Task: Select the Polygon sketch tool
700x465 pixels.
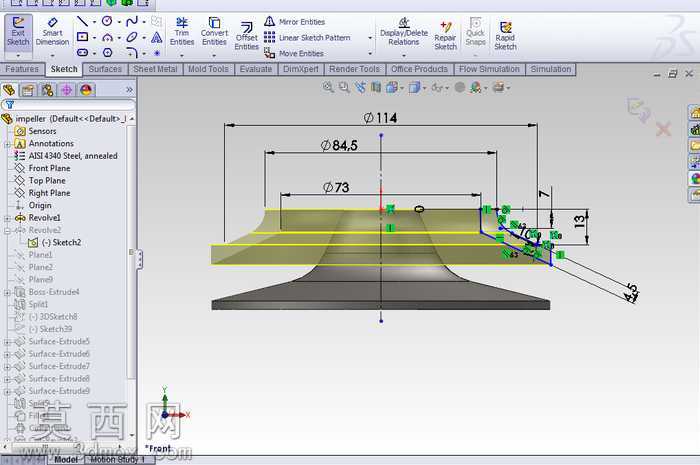Action: 108,53
